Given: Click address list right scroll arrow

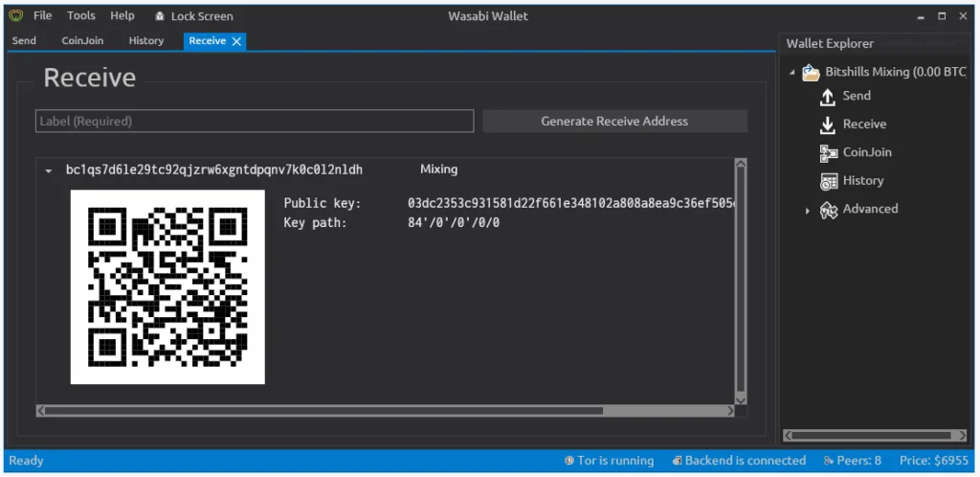Looking at the screenshot, I should pyautogui.click(x=730, y=411).
